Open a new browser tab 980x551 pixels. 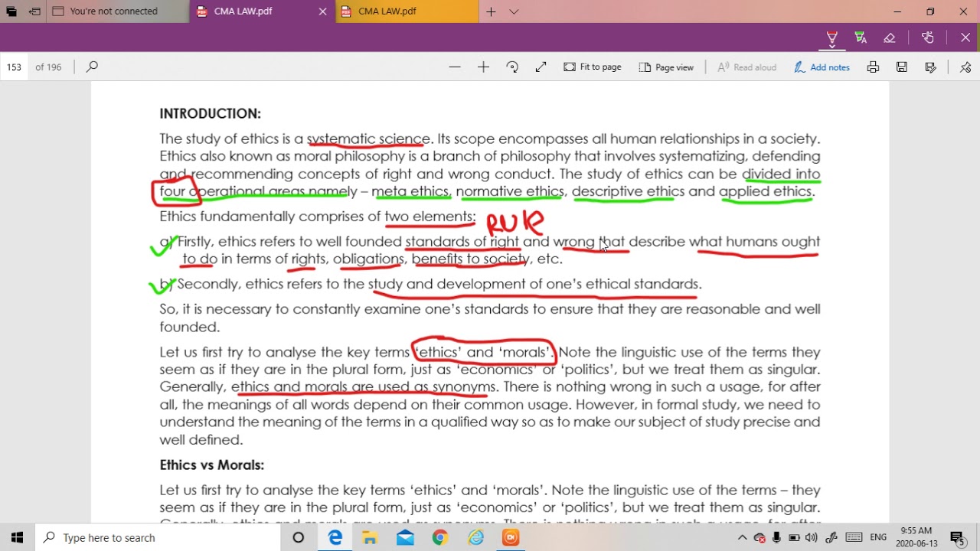point(491,11)
